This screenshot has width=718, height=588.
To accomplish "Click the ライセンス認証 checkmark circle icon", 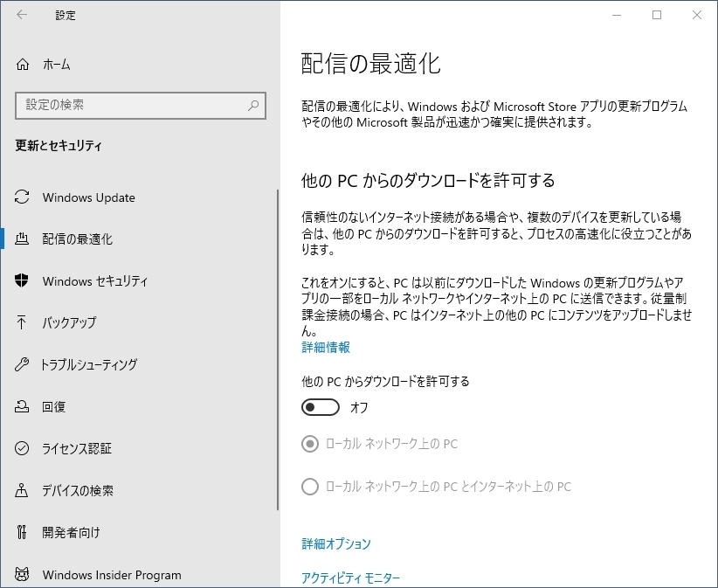I will coord(22,448).
